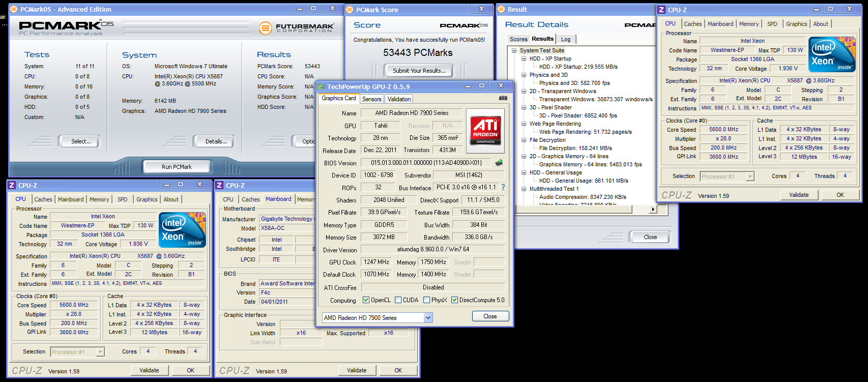Click the Intel Xeon logo in the upper-right CPU-Z window
The image size is (868, 382).
coord(832,54)
